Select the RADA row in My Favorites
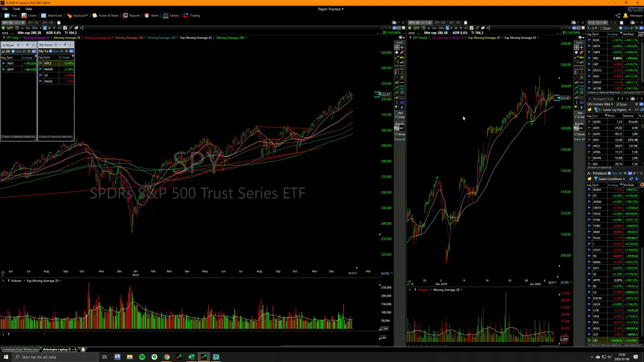Viewport: 644px width, 362px height. (56, 81)
